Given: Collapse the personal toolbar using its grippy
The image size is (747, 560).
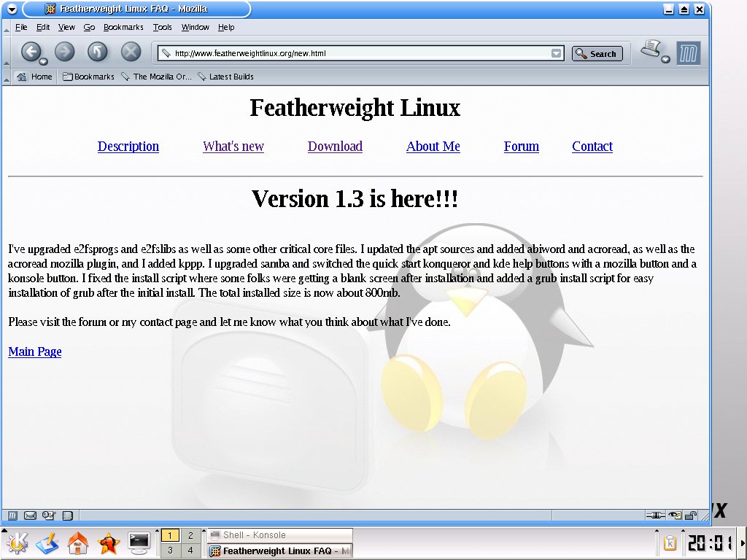Looking at the screenshot, I should [x=6, y=77].
